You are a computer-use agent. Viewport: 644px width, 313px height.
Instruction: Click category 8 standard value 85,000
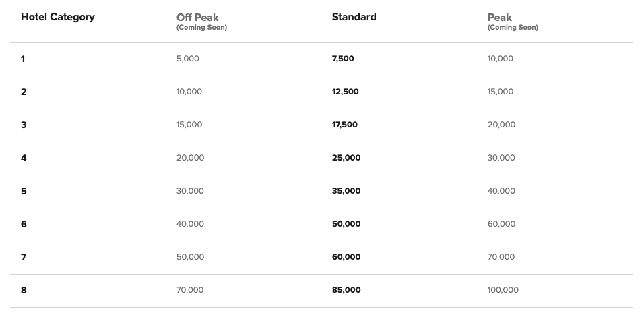346,290
